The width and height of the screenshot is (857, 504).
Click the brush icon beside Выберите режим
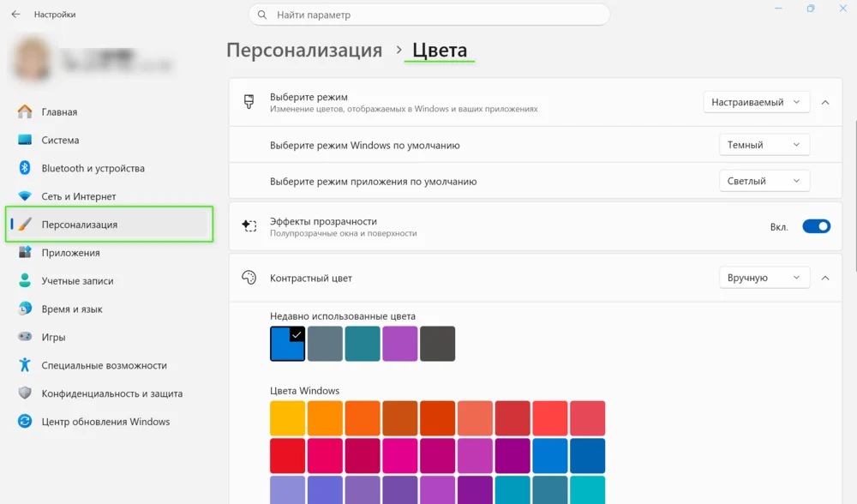click(249, 102)
